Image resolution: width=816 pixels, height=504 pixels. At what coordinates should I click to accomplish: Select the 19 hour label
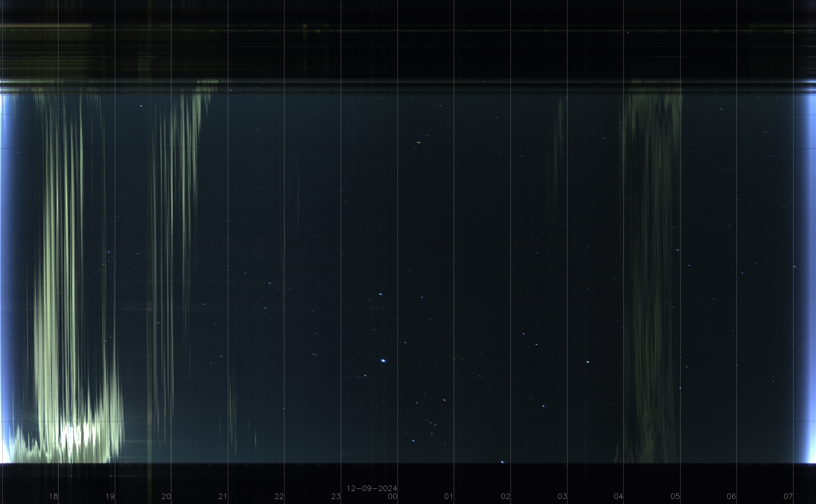point(110,496)
